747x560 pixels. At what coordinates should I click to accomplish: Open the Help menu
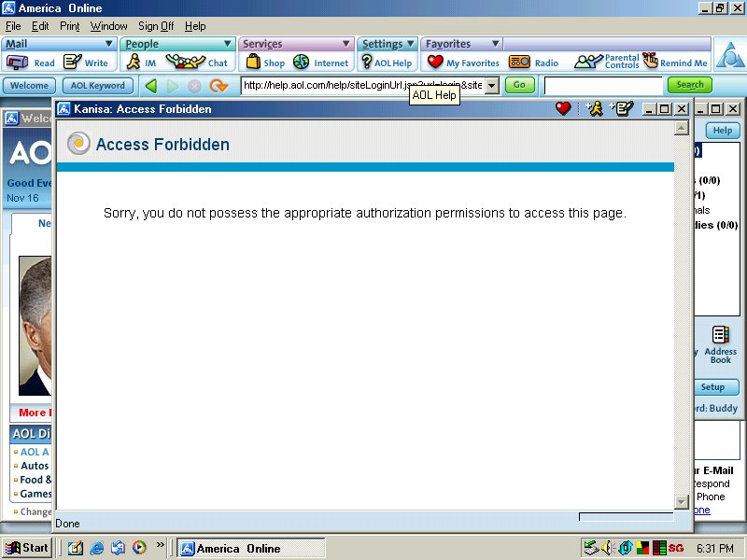click(195, 26)
